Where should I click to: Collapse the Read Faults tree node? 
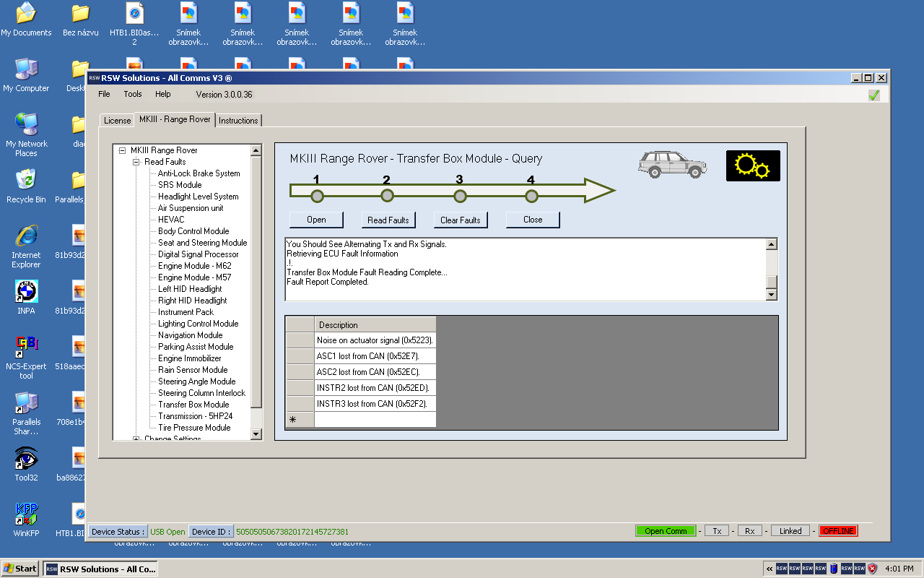[x=136, y=162]
